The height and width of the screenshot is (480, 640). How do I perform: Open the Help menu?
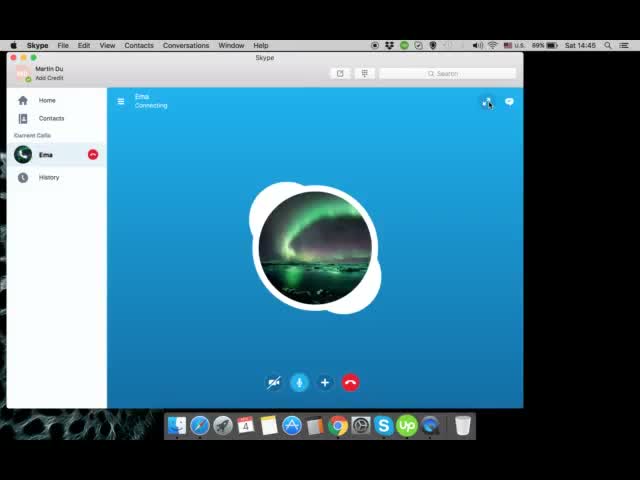pos(261,45)
